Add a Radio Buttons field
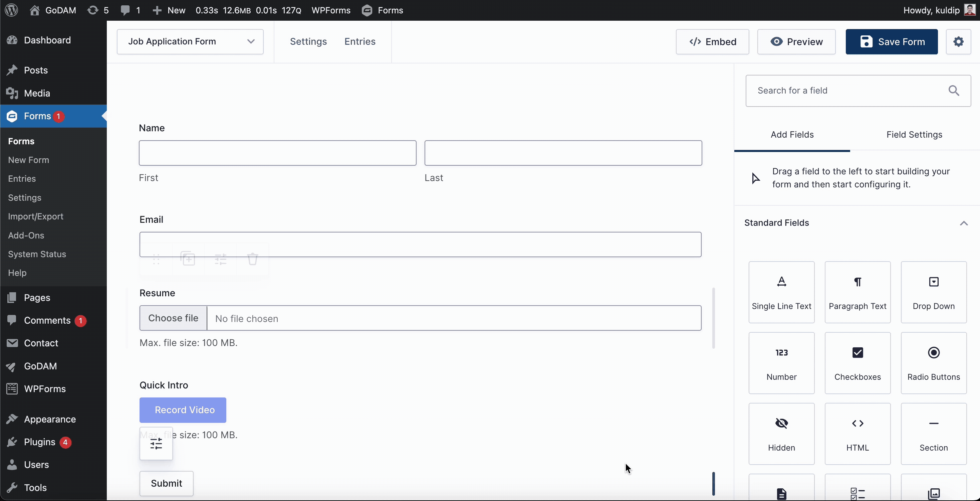Image resolution: width=980 pixels, height=501 pixels. tap(934, 363)
